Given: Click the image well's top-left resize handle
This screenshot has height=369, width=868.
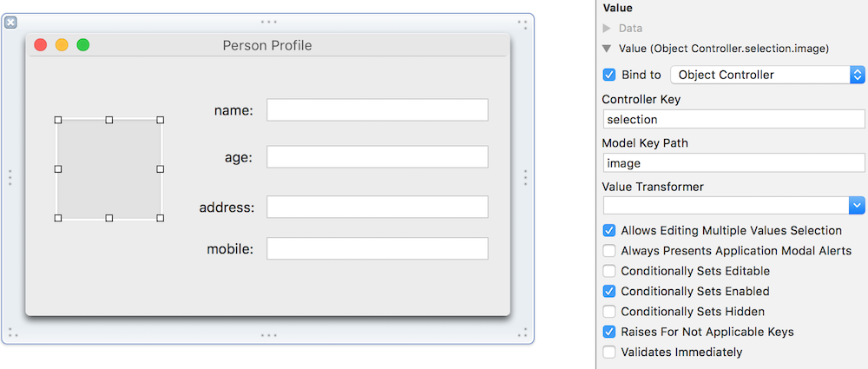Looking at the screenshot, I should (x=58, y=120).
